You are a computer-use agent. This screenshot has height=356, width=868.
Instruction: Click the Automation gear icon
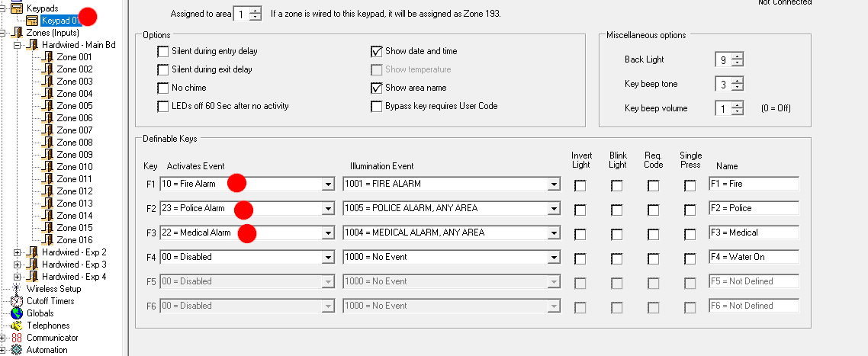point(16,350)
